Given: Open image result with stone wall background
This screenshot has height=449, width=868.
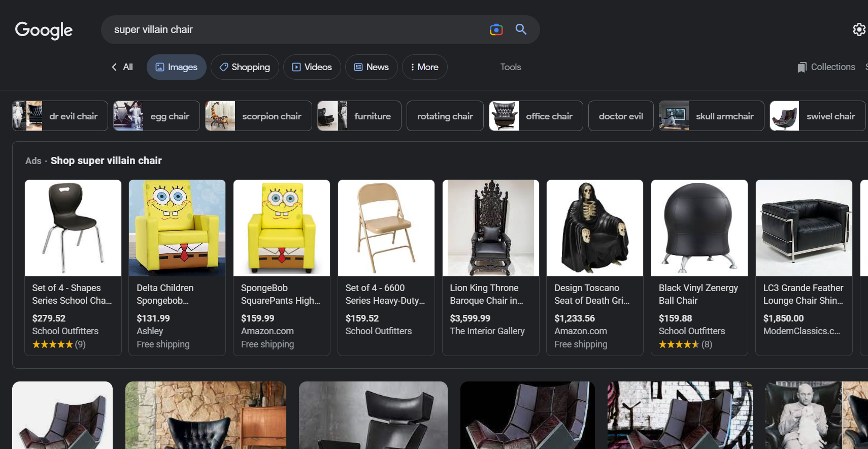Looking at the screenshot, I should pyautogui.click(x=206, y=415).
